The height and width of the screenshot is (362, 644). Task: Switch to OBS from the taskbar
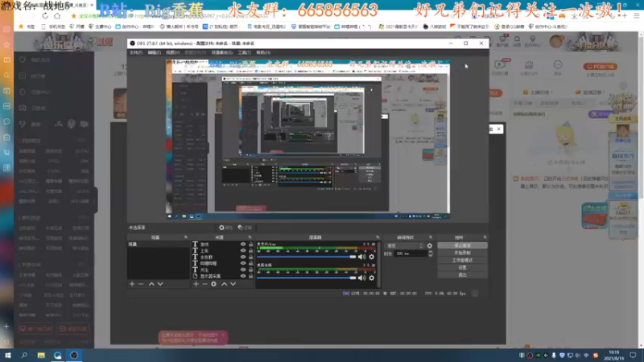click(74, 355)
